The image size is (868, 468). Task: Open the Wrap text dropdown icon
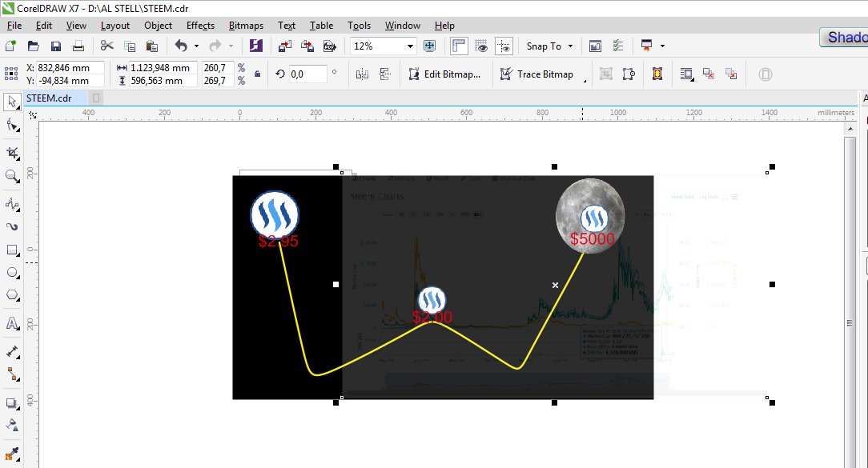pyautogui.click(x=686, y=74)
